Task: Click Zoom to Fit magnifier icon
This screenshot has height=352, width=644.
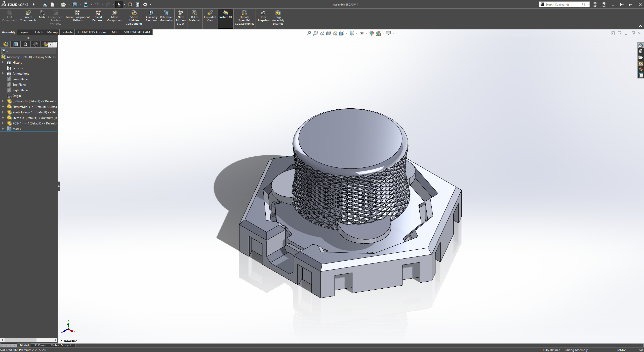Action: pyautogui.click(x=309, y=33)
